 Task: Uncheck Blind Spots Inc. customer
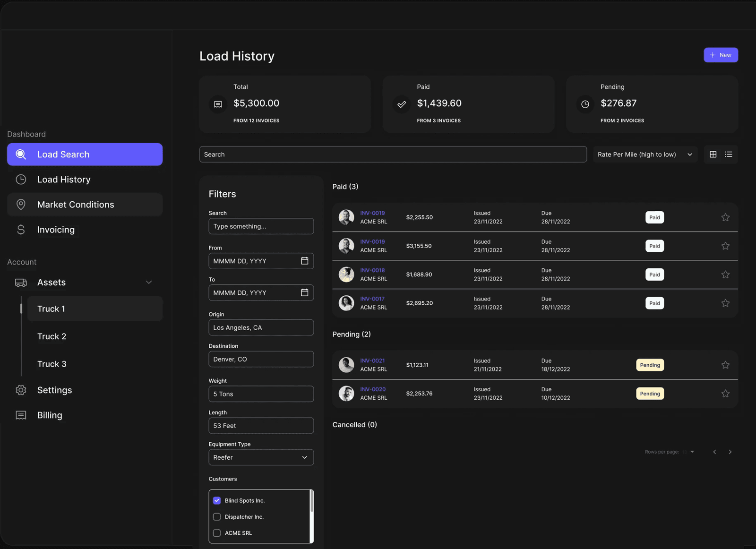(217, 500)
